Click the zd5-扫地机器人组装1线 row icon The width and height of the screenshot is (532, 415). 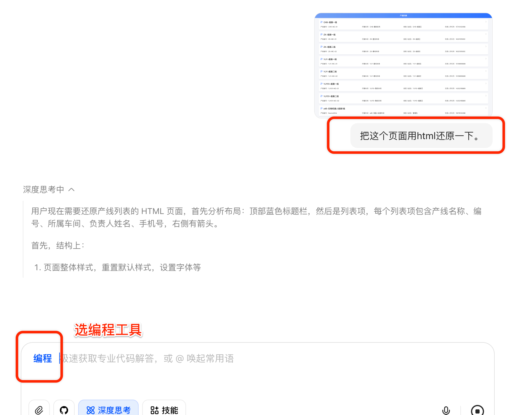pyautogui.click(x=321, y=108)
